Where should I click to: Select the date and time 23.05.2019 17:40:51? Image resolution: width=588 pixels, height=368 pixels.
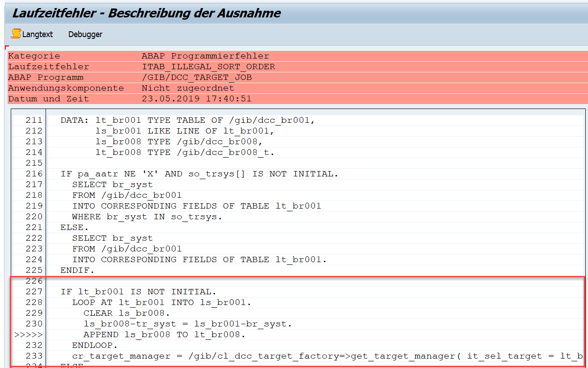click(197, 99)
